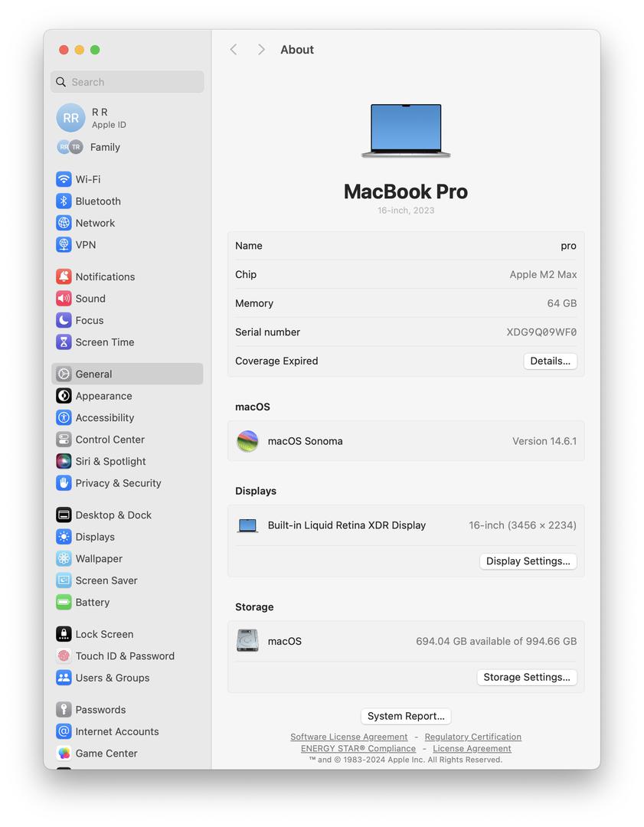Open the Passwords key icon

[64, 709]
